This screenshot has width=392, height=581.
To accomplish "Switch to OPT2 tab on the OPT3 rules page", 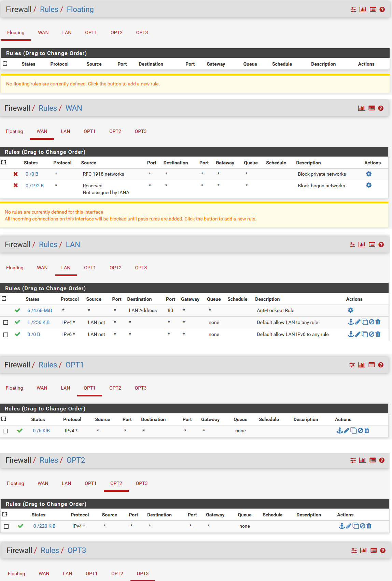I will (x=117, y=573).
